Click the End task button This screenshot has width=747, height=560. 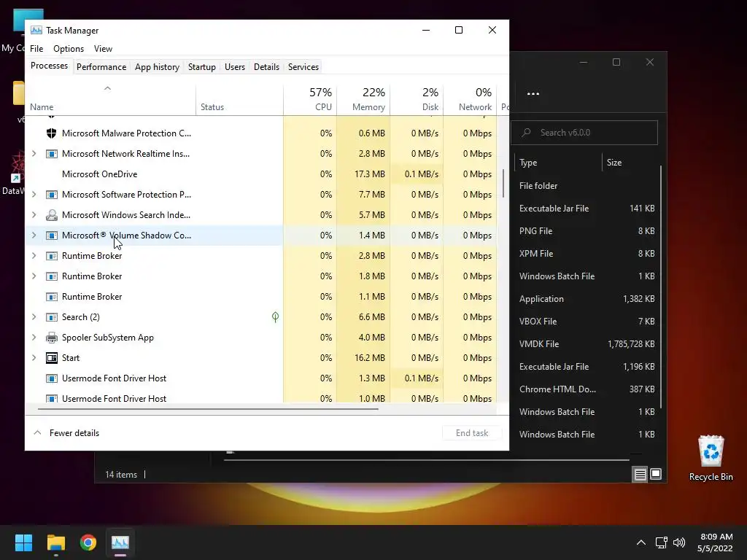tap(472, 433)
